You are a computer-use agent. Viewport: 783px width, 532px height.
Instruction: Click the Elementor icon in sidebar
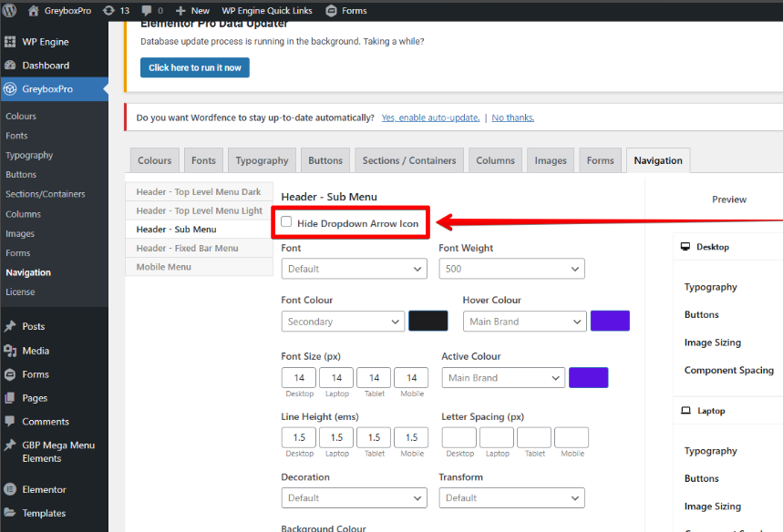[10, 489]
